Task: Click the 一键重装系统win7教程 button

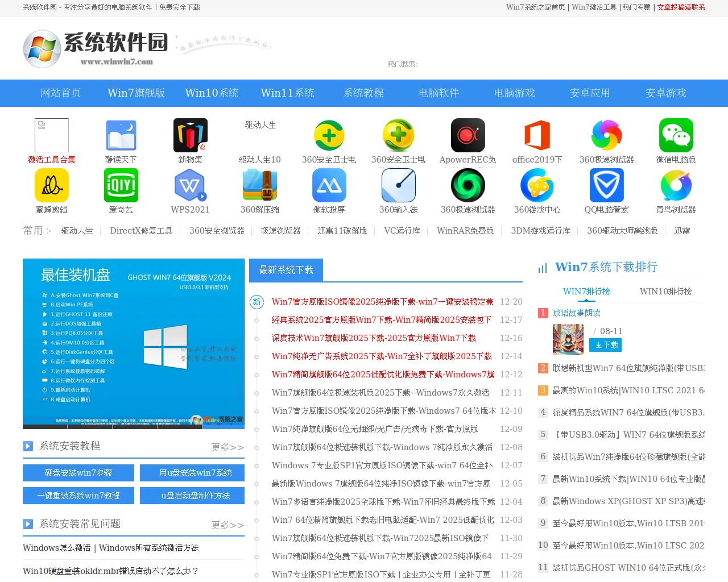Action: 78,496
